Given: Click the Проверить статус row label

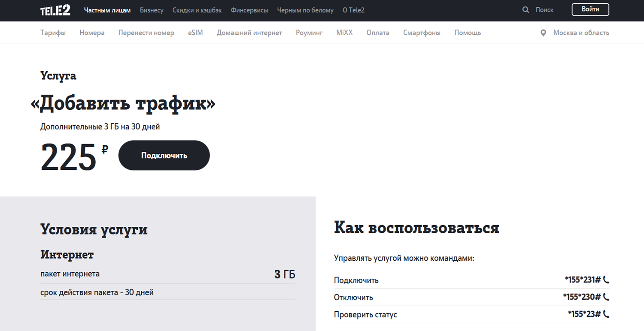Looking at the screenshot, I should click(x=365, y=314).
